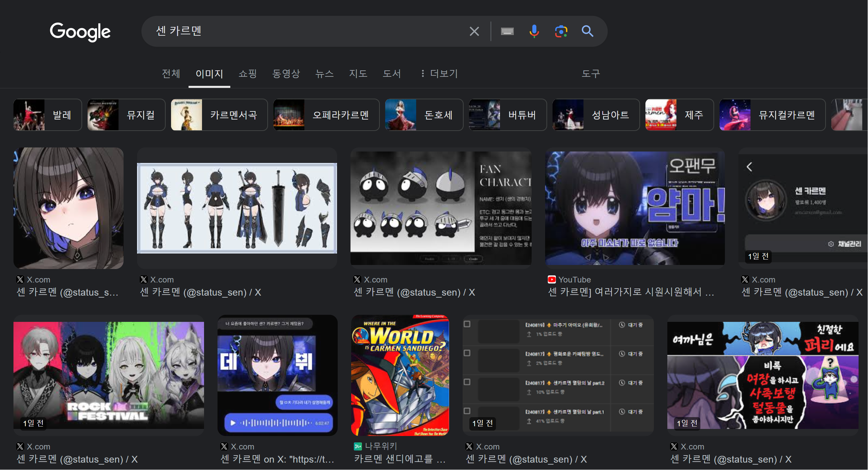Filter by 돈호세 chip
Viewport: 868px width, 470px height.
click(424, 115)
